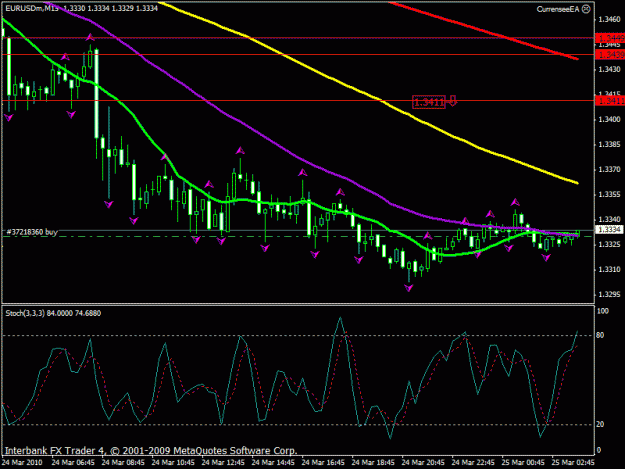
Task: Click the 1.3449 red price tag on axis
Action: click(x=609, y=38)
